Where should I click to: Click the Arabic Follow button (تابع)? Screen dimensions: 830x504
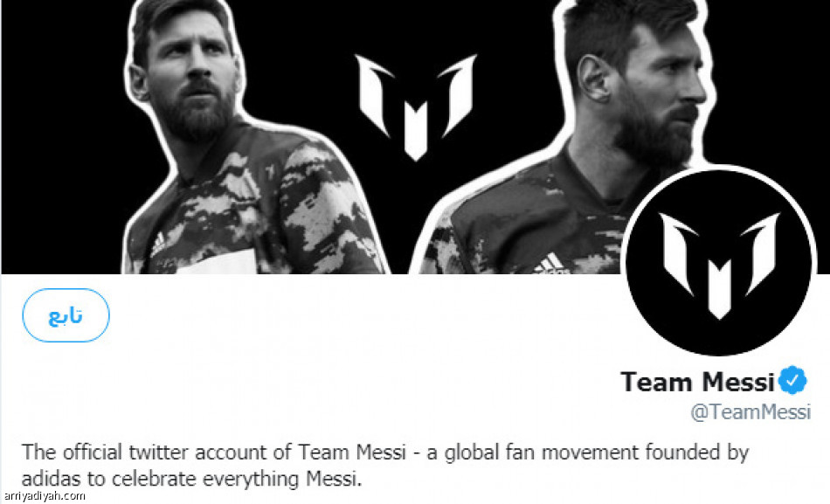[66, 315]
